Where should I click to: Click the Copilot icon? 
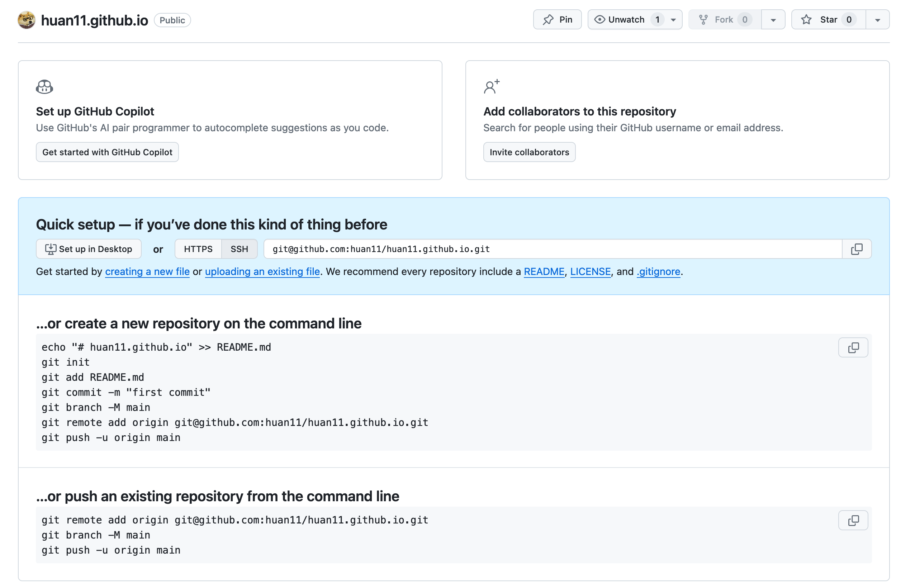[x=44, y=87]
